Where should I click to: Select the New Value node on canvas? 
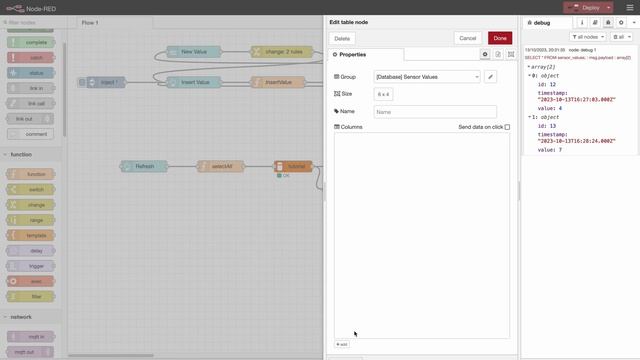pyautogui.click(x=194, y=52)
